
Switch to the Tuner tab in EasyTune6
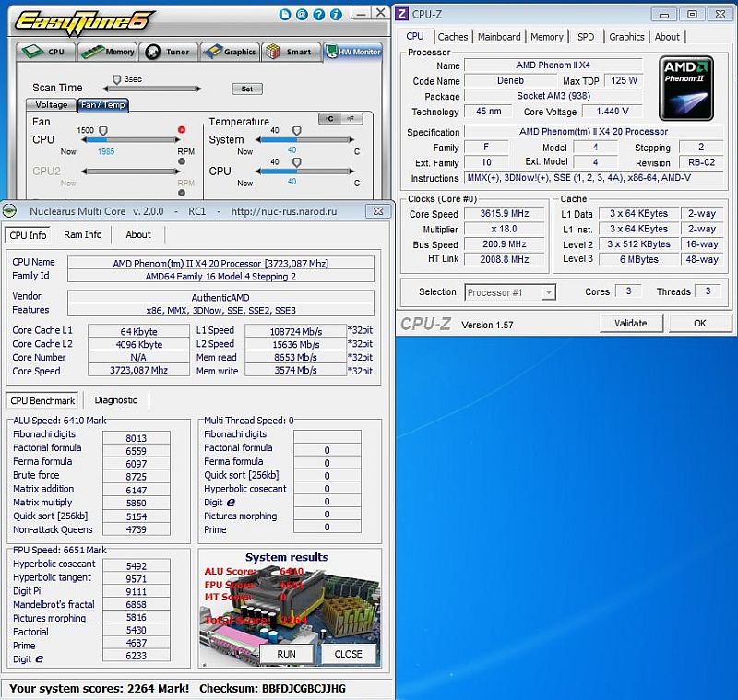169,52
